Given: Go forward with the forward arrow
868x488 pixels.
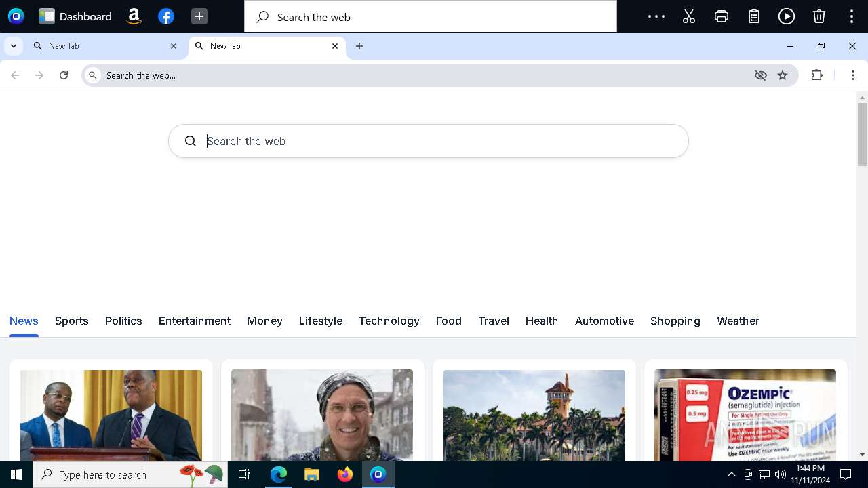Looking at the screenshot, I should [x=39, y=75].
